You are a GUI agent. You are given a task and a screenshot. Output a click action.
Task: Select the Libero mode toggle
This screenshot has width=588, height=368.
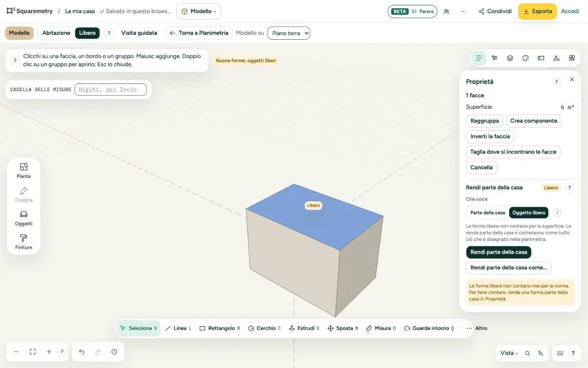click(x=88, y=33)
